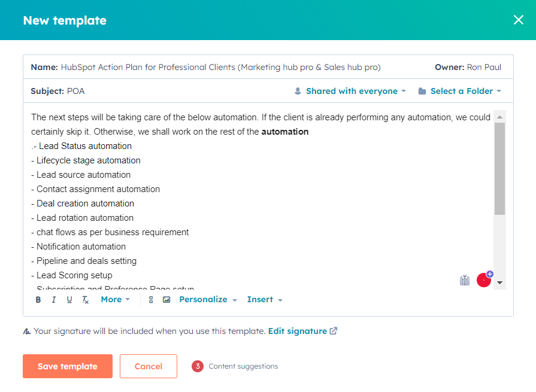The height and width of the screenshot is (392, 536).
Task: Toggle underline formatting
Action: pos(69,299)
